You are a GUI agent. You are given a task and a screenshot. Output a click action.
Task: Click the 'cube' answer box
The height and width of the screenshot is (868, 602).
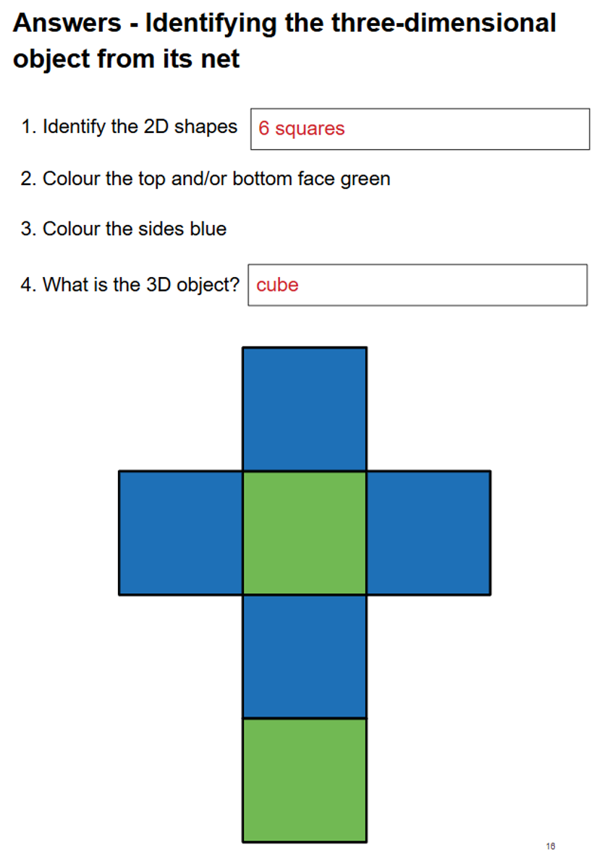[417, 285]
